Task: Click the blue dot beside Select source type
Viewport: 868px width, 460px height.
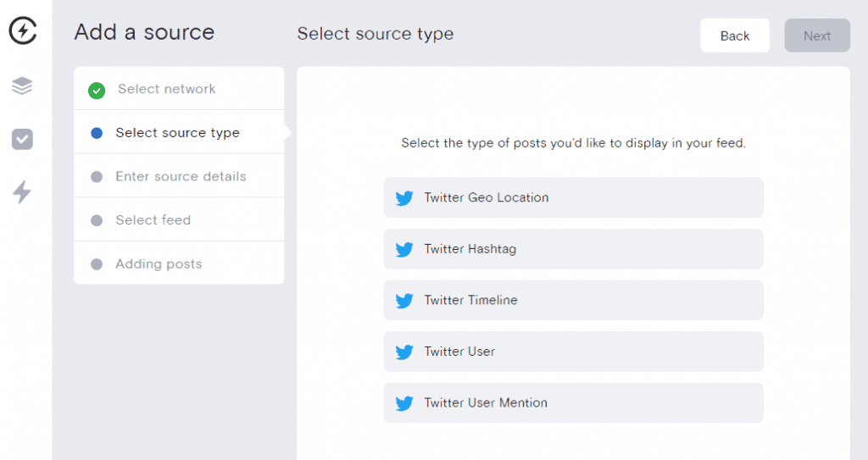Action: [97, 133]
